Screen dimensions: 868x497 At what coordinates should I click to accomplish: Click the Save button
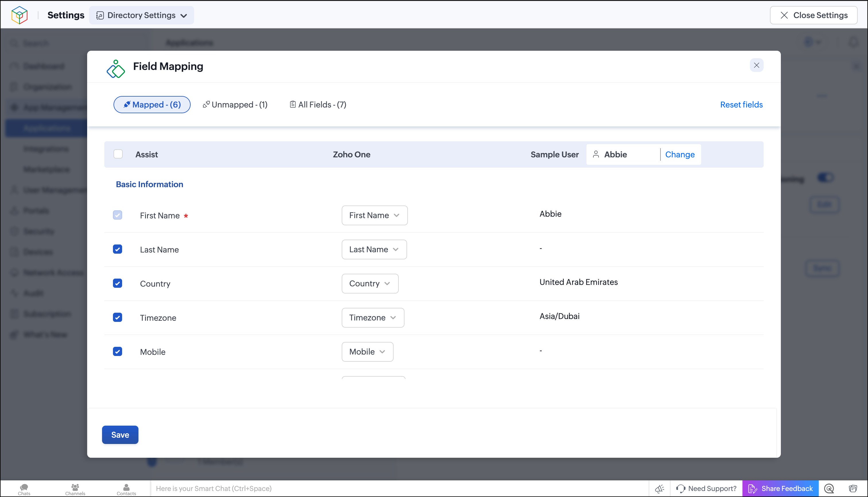pos(120,435)
